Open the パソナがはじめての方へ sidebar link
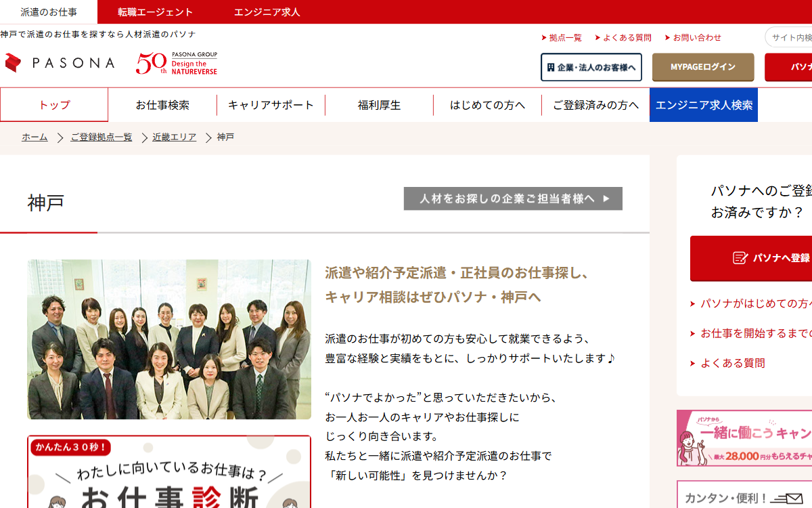 (751, 303)
